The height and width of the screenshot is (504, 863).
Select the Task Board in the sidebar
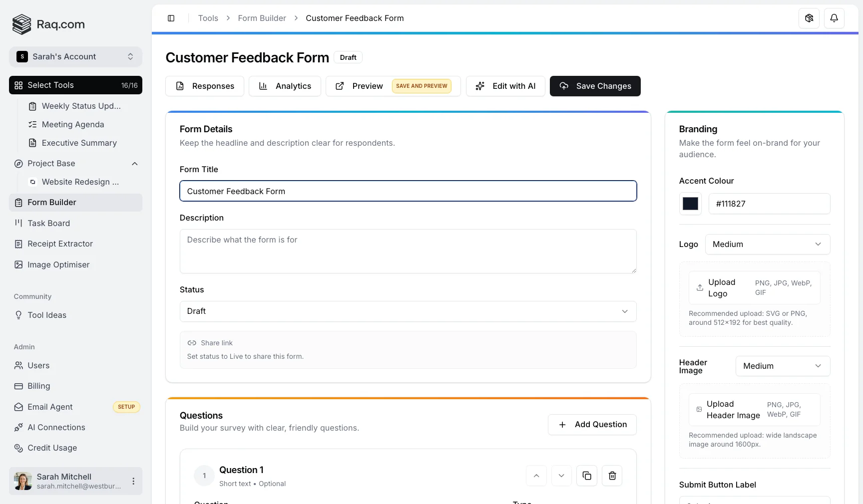click(x=48, y=223)
